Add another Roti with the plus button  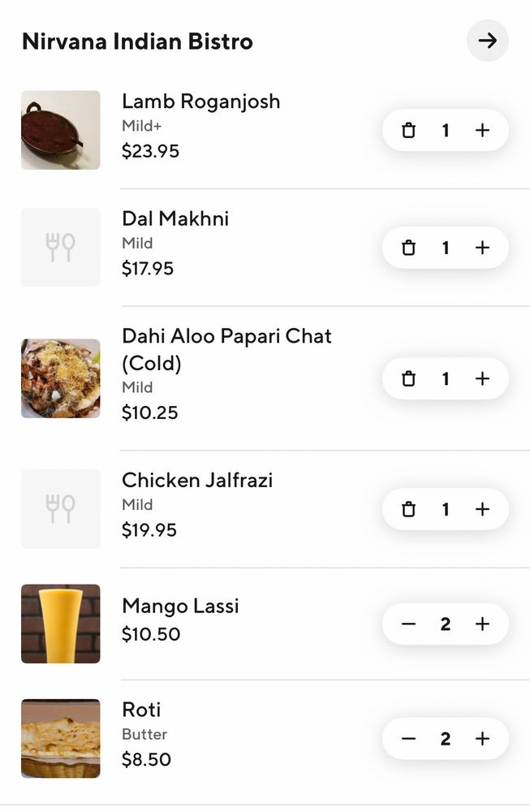482,739
